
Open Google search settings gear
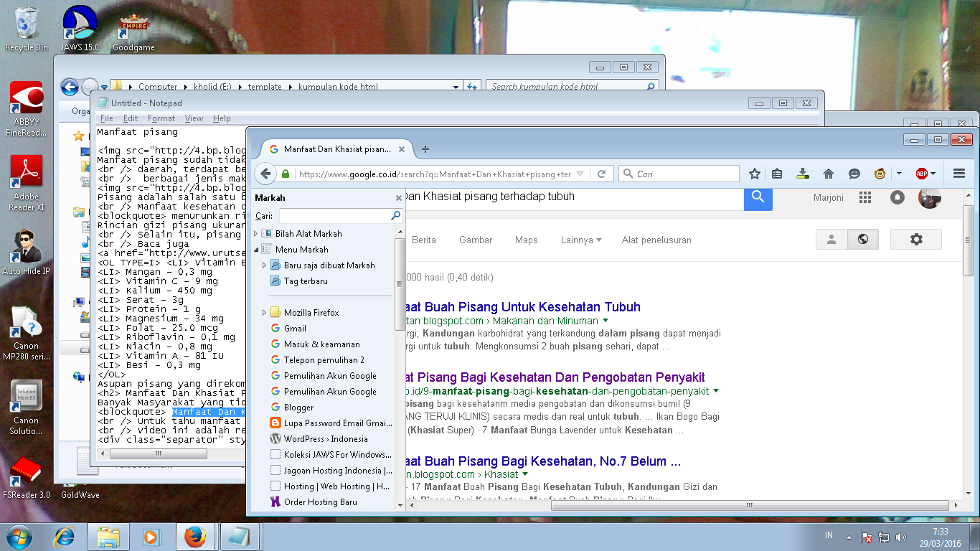pos(916,240)
